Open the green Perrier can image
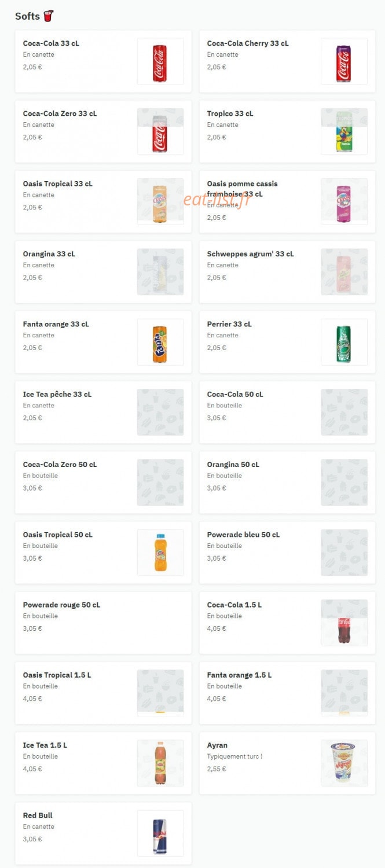 pyautogui.click(x=344, y=342)
